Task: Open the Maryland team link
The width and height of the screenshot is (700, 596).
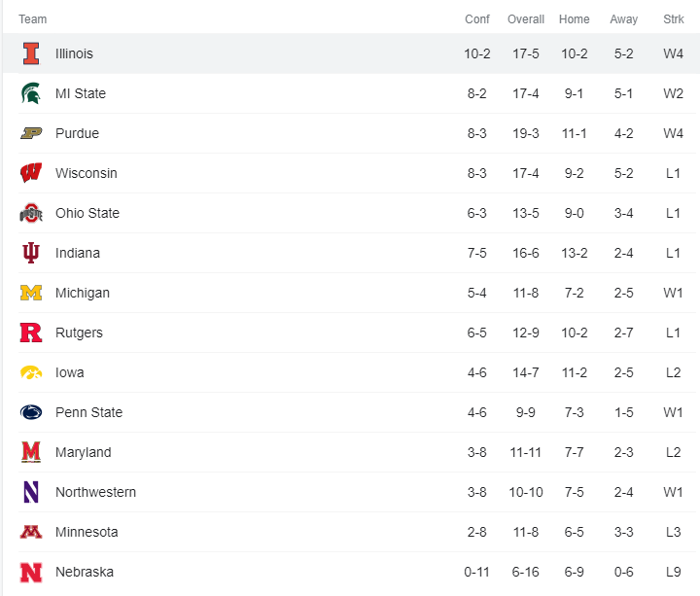Action: point(83,452)
